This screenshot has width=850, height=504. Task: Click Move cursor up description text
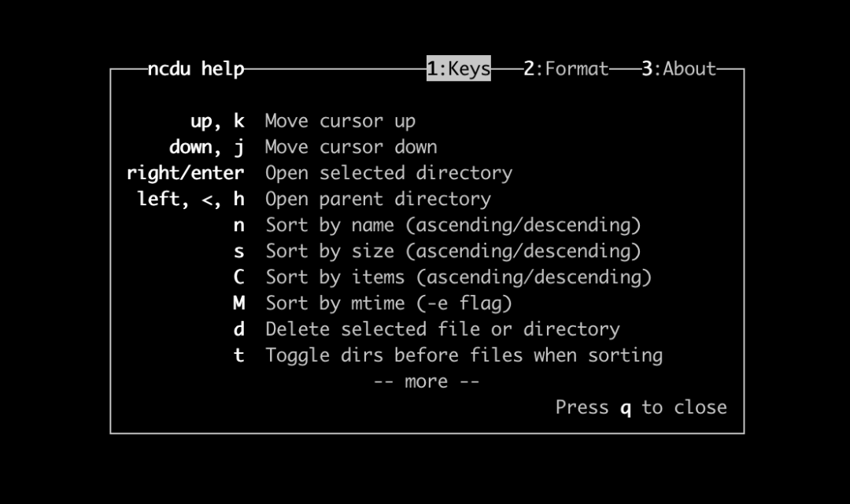coord(340,120)
